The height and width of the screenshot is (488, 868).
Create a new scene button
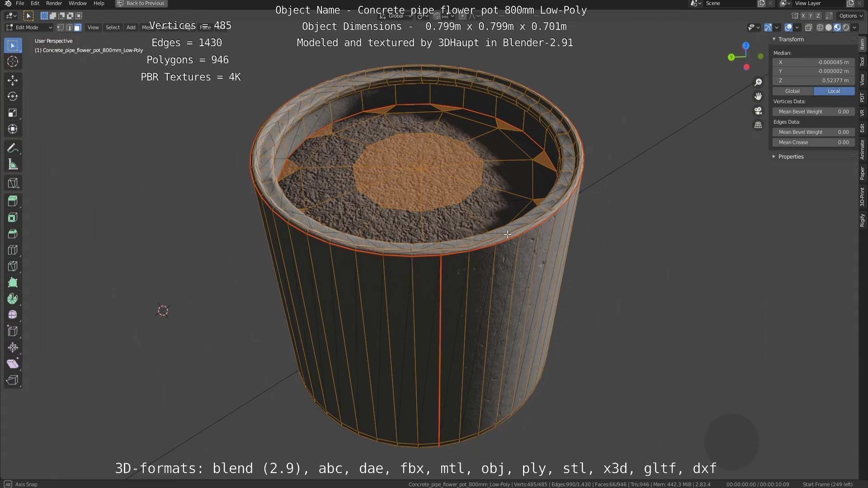coord(761,3)
